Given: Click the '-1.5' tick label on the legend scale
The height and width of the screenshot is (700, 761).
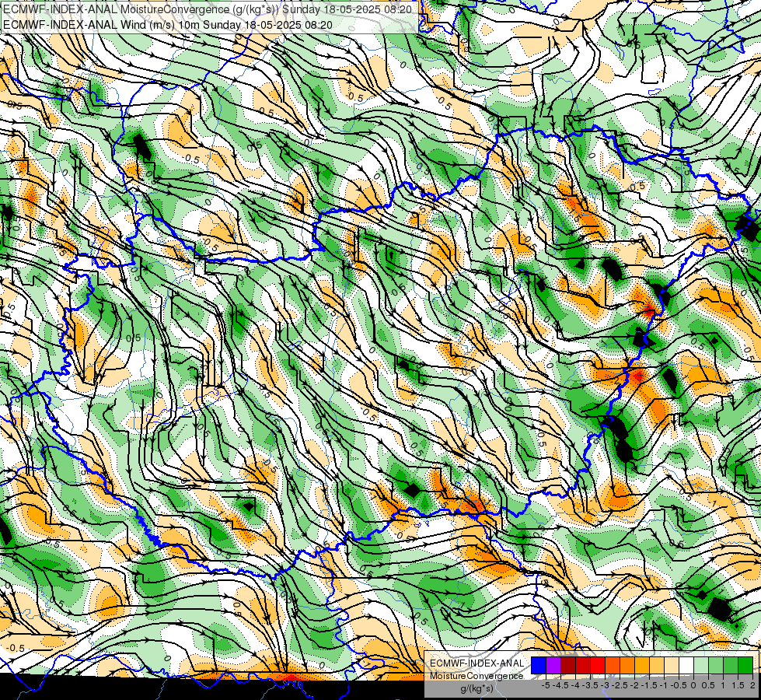Looking at the screenshot, I should pos(649,685).
